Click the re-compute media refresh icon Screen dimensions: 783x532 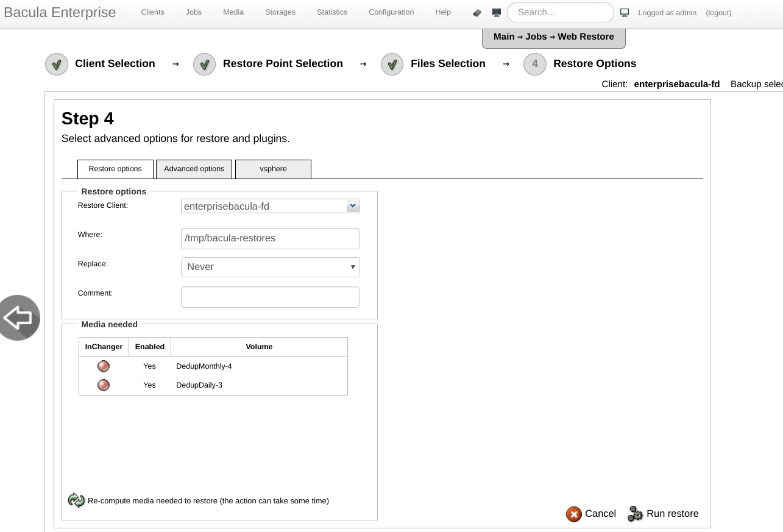tap(76, 500)
